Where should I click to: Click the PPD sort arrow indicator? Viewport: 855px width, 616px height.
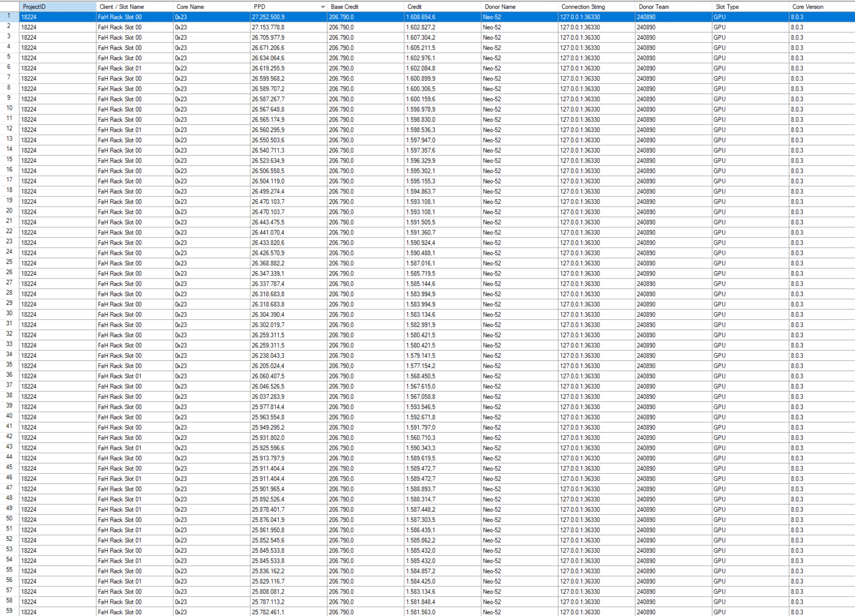(x=323, y=7)
